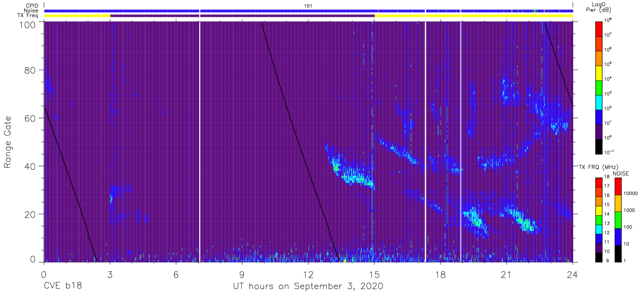Pick the blue power swatch between 10^1 and 10^2
The image size is (644, 297).
click(x=599, y=116)
